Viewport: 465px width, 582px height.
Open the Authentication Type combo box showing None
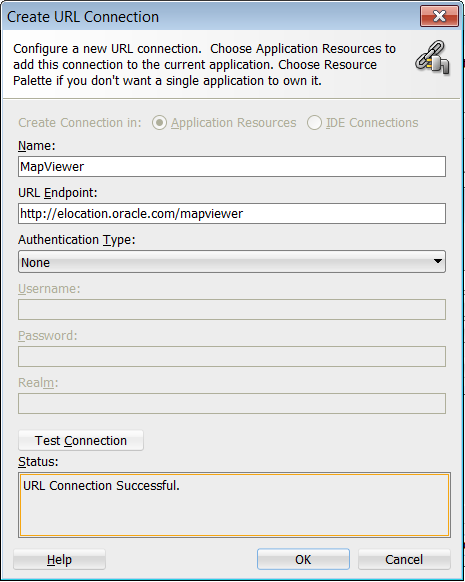point(232,262)
